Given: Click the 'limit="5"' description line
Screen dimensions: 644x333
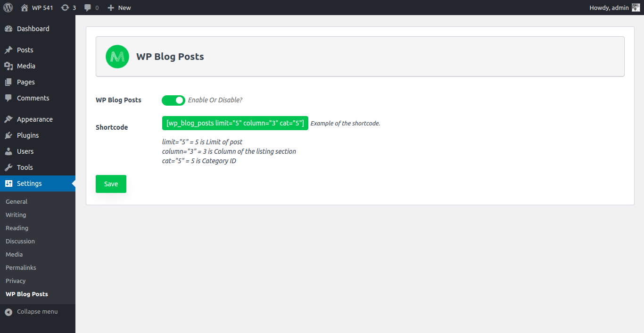Looking at the screenshot, I should (202, 142).
